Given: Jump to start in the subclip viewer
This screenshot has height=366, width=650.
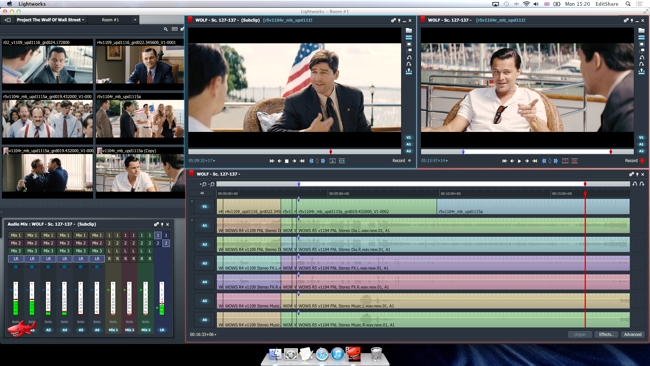Looking at the screenshot, I should click(272, 161).
